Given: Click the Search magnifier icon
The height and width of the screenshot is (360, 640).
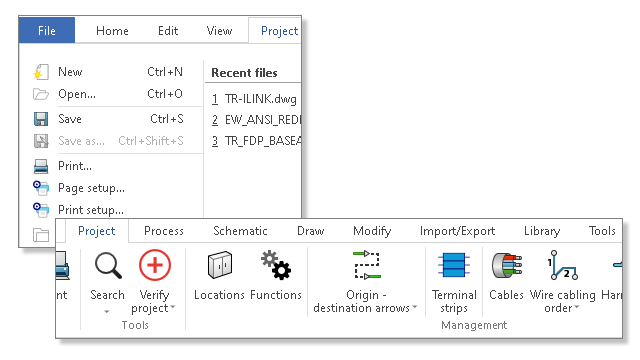Looking at the screenshot, I should [108, 265].
